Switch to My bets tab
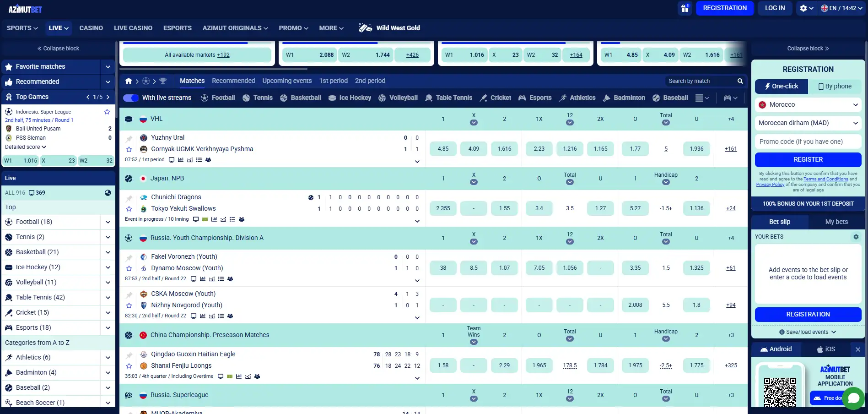 tap(836, 222)
